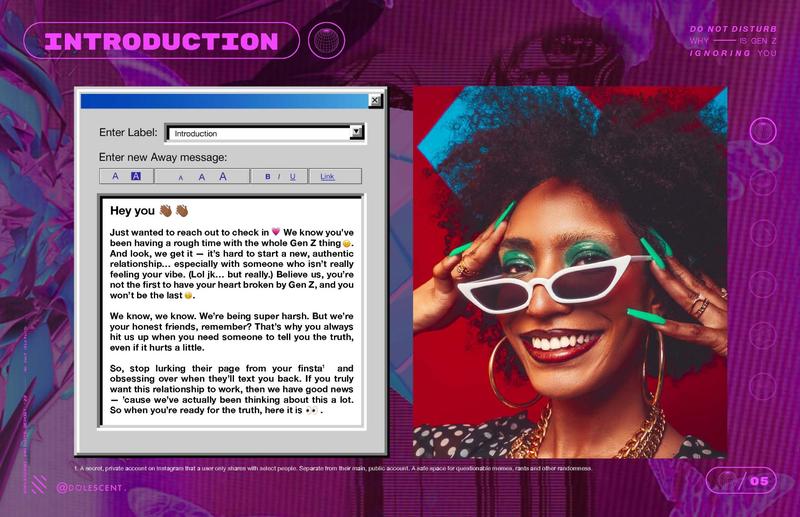Select the highlighted background color 'A' icon

coord(136,176)
